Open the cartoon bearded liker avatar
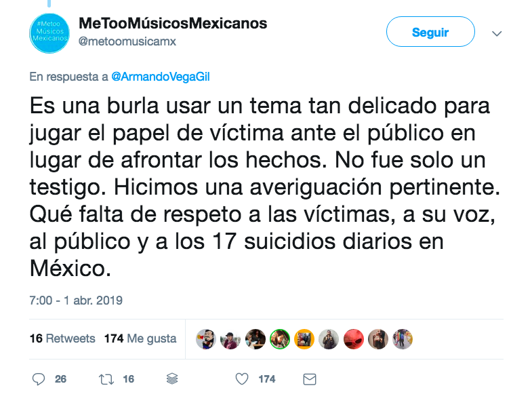532x407 pixels. [206, 339]
